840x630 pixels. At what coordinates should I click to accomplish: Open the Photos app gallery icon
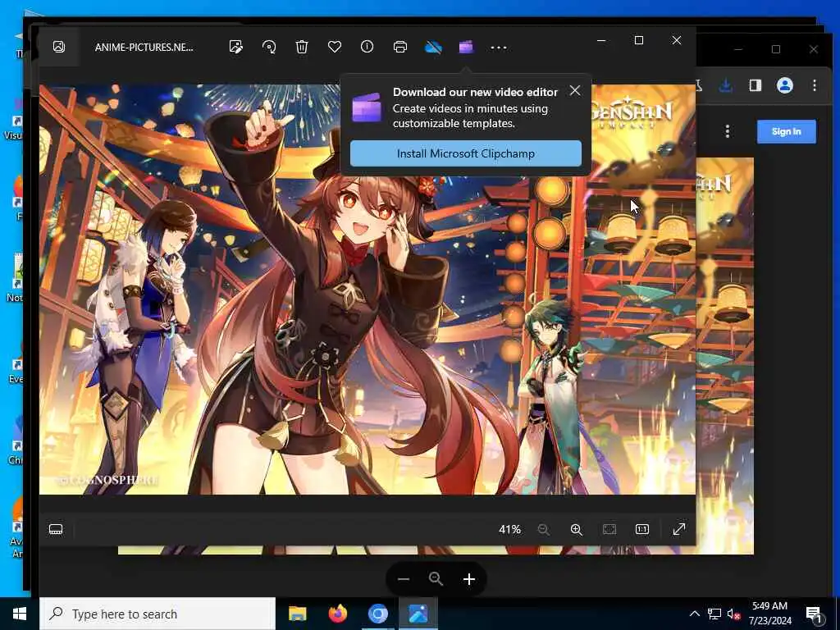pyautogui.click(x=59, y=47)
